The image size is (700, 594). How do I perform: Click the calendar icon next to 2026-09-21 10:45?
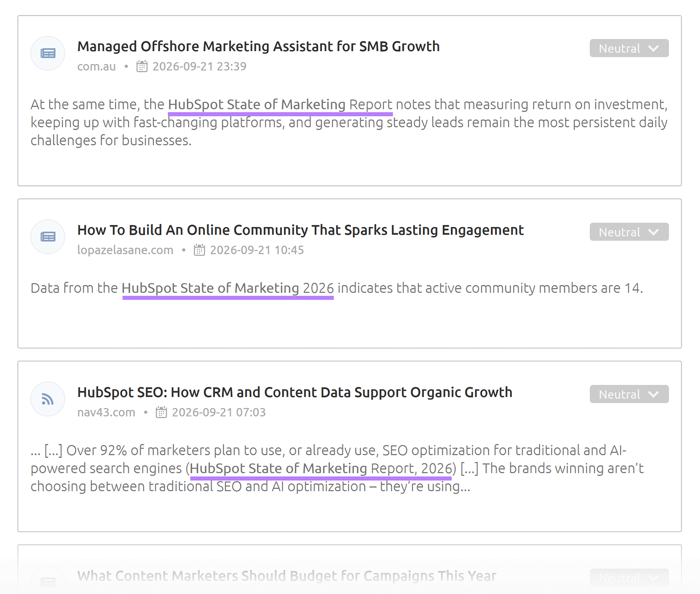[199, 250]
